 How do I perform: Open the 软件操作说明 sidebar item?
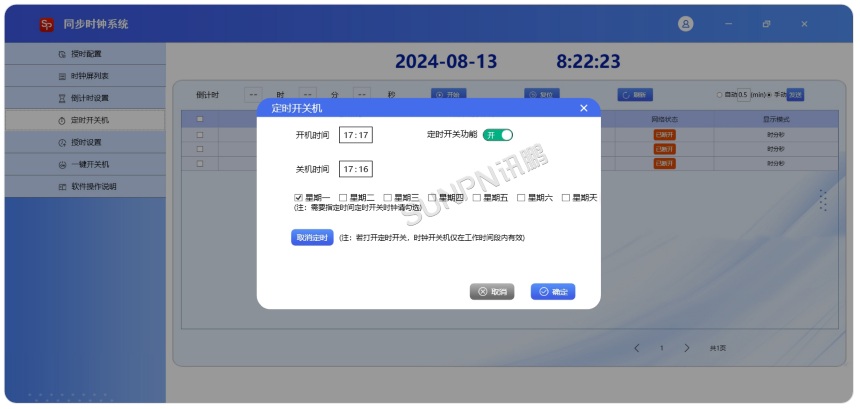(x=85, y=186)
